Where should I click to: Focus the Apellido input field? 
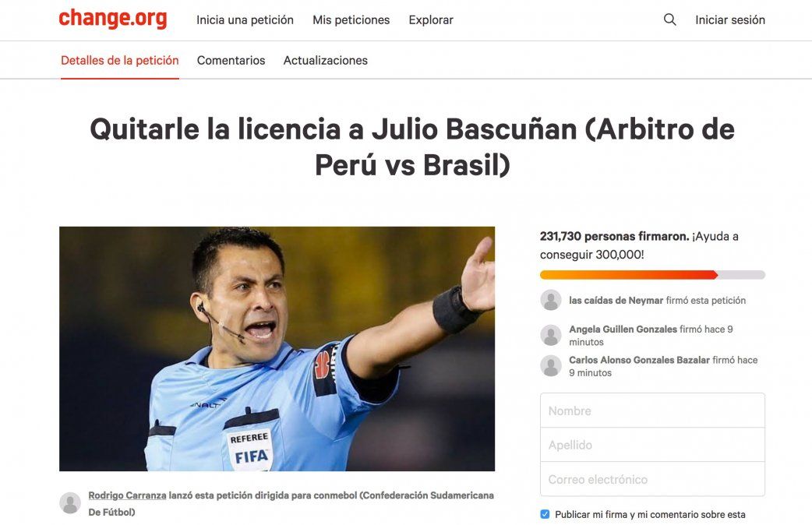click(652, 445)
